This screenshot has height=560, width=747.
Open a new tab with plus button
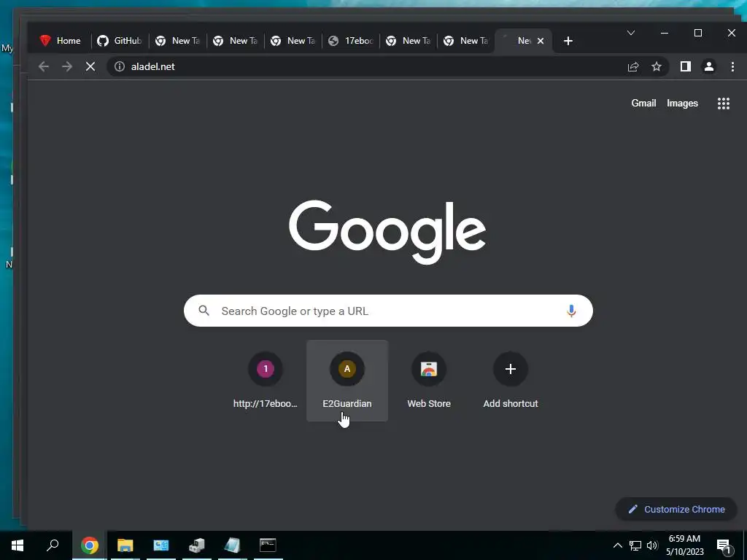pos(568,41)
